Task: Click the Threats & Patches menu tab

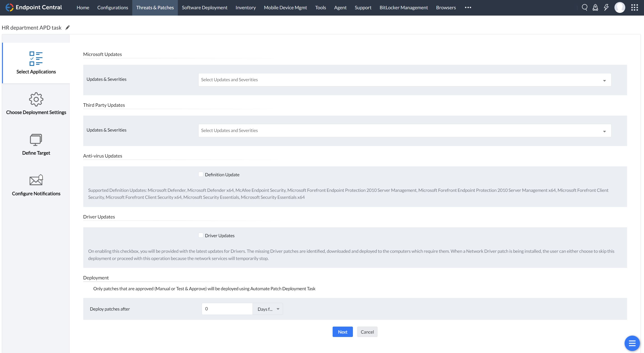Action: [x=155, y=8]
